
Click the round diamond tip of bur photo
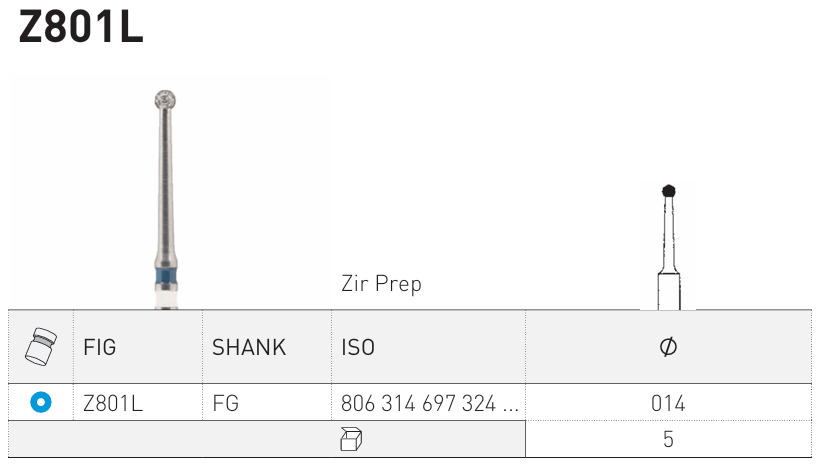(166, 99)
